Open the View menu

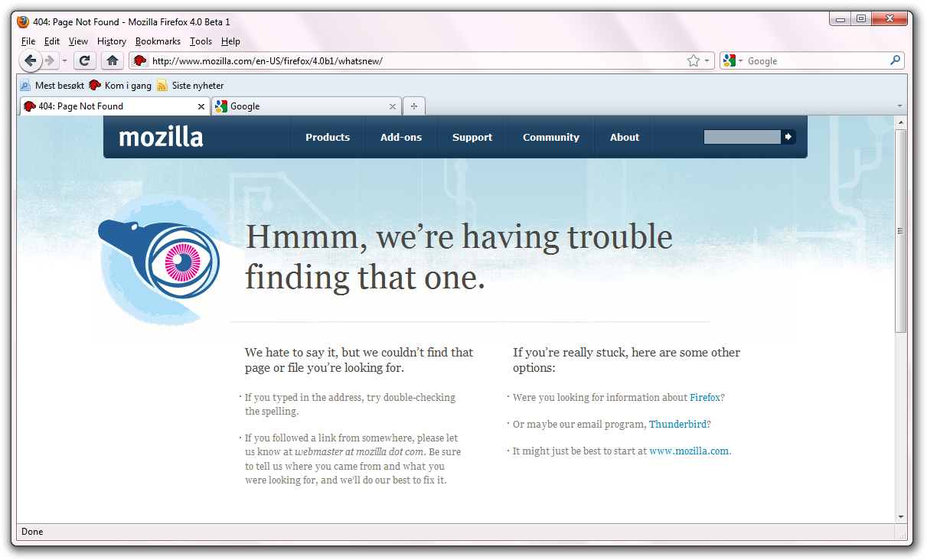[x=78, y=41]
